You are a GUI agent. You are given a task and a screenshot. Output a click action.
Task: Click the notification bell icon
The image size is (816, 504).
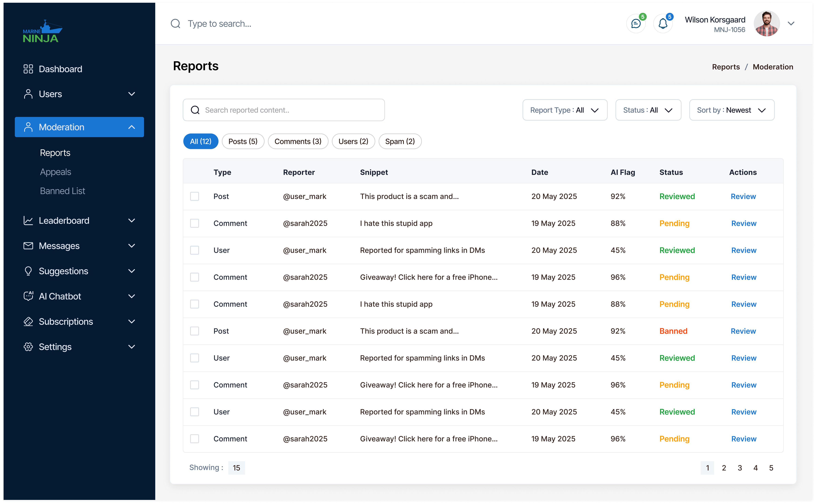click(x=662, y=24)
